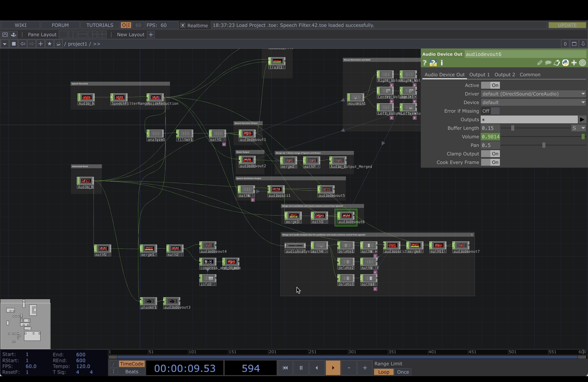Toggle the Active parameter switch
The image size is (588, 382).
coord(490,85)
